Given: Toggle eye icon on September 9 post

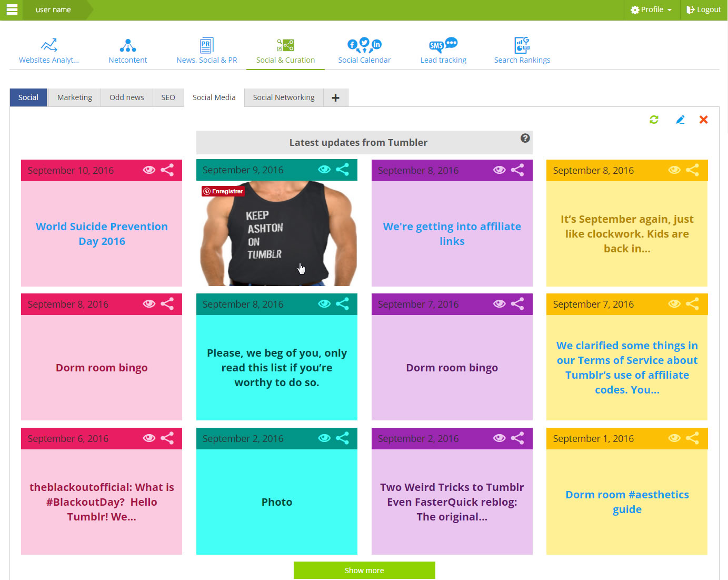Looking at the screenshot, I should click(x=325, y=170).
